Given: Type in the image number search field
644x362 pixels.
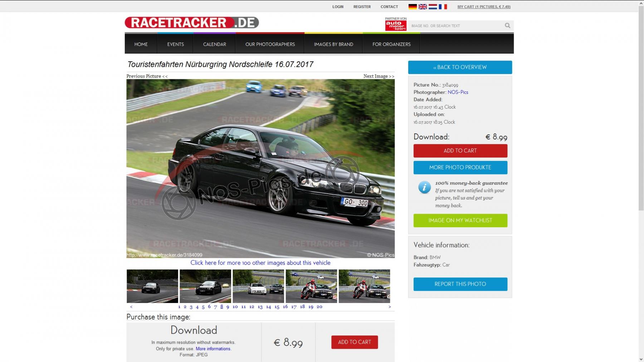Looking at the screenshot, I should [454, 26].
